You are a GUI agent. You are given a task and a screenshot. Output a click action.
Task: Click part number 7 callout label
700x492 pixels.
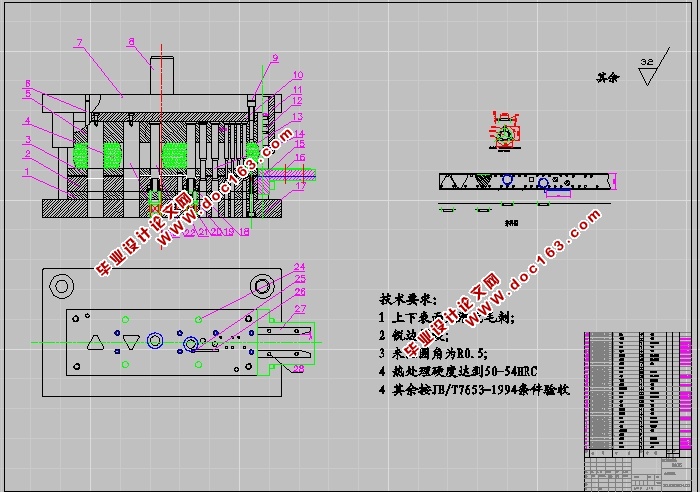click(79, 43)
